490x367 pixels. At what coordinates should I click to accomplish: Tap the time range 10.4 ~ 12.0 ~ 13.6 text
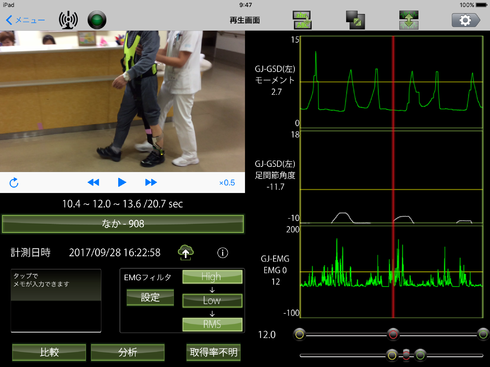coord(122,204)
